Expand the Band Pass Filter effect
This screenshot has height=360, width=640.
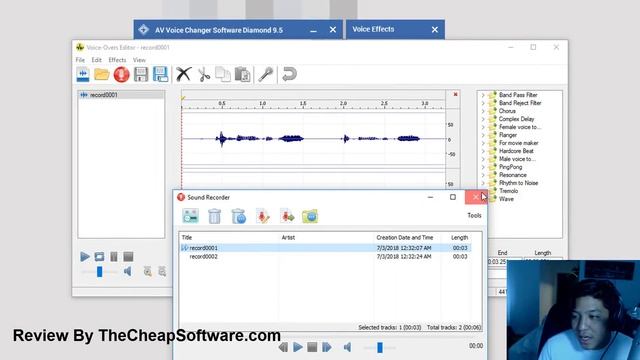coord(483,95)
